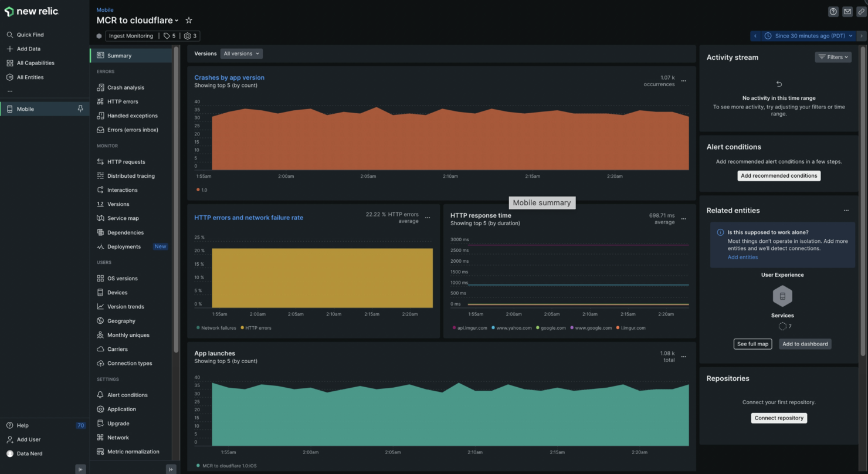Open the Crashes by app version options menu
This screenshot has width=868, height=474.
683,81
